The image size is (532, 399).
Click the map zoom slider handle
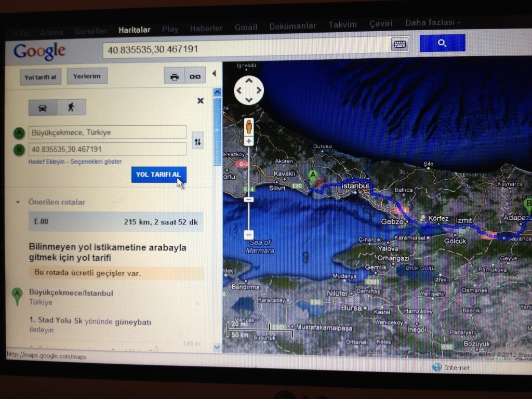[249, 199]
